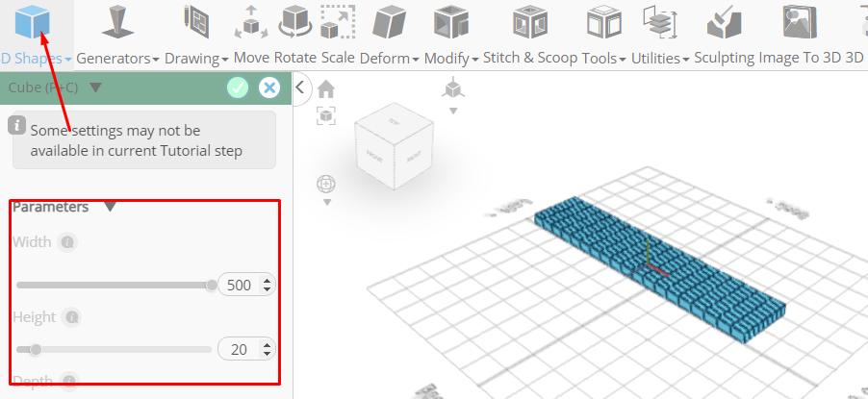868x399 pixels.
Task: Increase Height using stepper up arrow
Action: coord(268,345)
